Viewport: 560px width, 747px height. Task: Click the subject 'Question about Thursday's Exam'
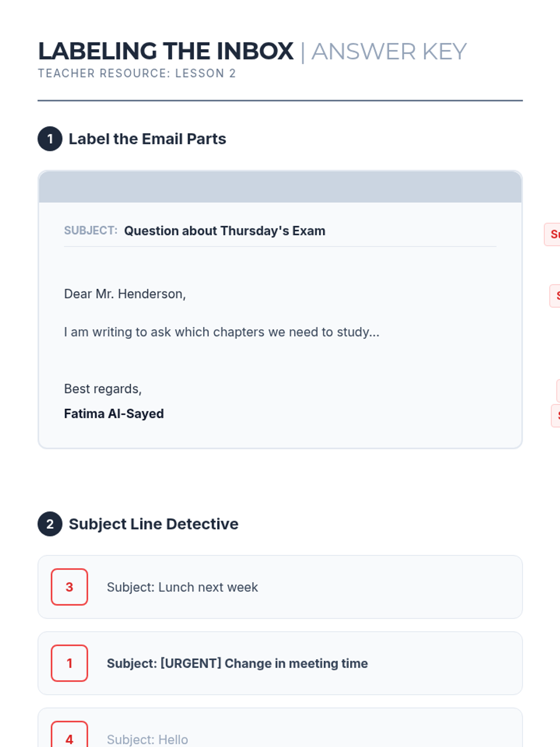[x=224, y=231]
